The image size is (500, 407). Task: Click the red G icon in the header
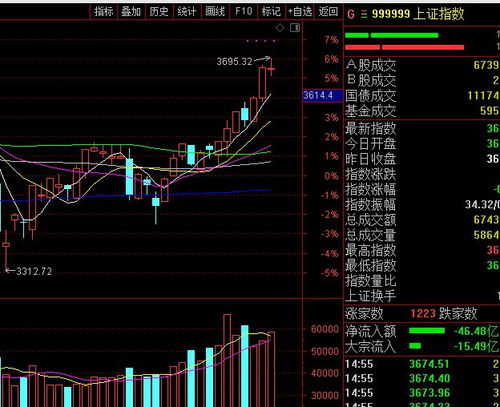[x=351, y=14]
